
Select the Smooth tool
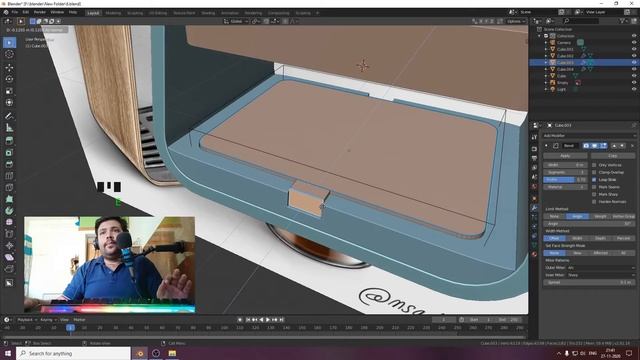click(x=9, y=222)
